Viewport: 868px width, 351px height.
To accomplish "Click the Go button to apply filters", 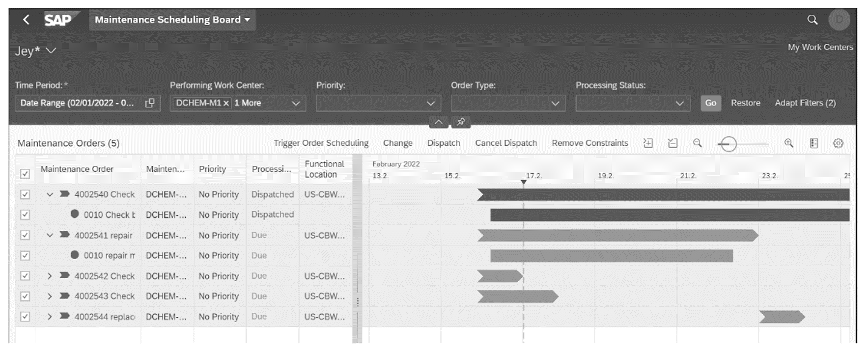I will (710, 103).
